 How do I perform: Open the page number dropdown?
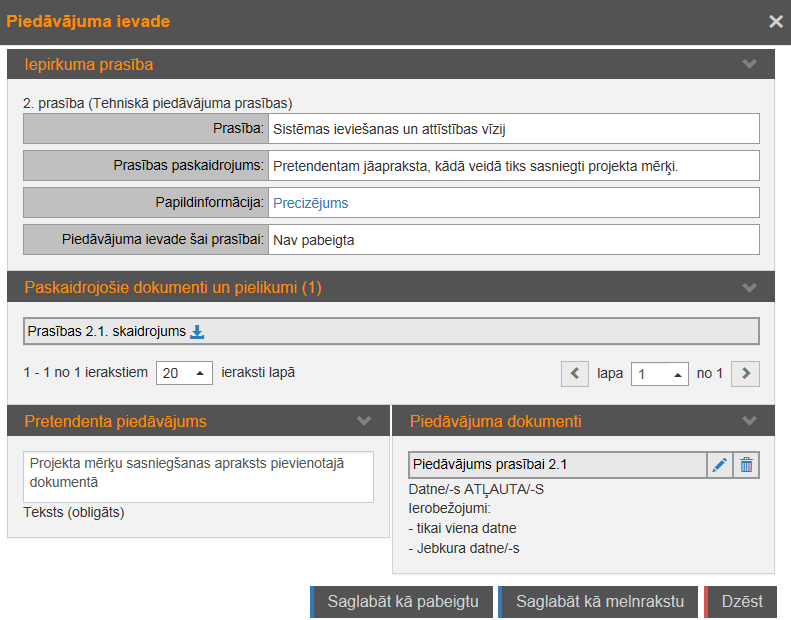[x=660, y=374]
